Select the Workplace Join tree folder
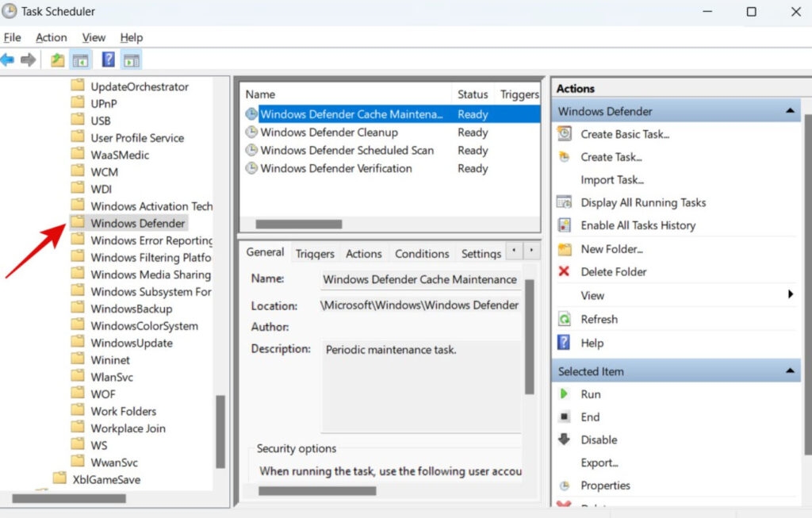Image resolution: width=812 pixels, height=518 pixels. pyautogui.click(x=128, y=428)
